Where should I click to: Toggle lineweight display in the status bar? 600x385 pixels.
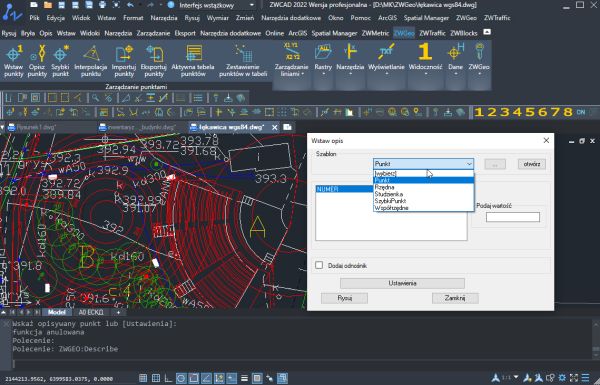[245, 378]
